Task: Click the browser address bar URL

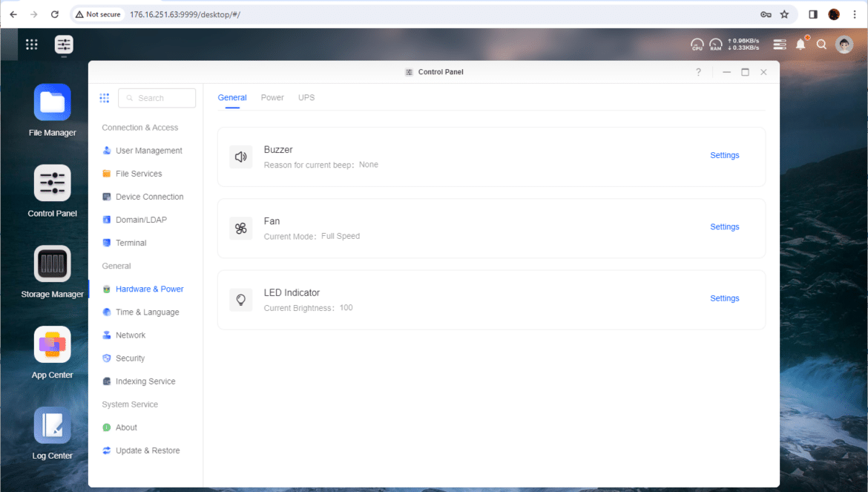Action: [185, 14]
